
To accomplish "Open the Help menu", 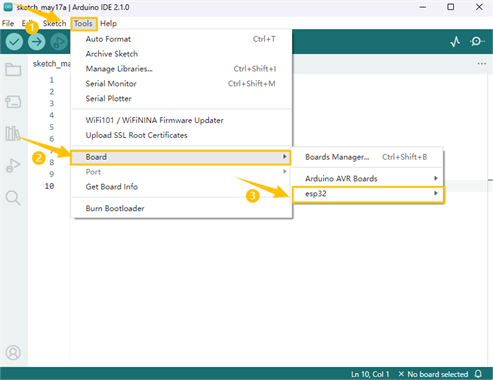I will click(109, 23).
